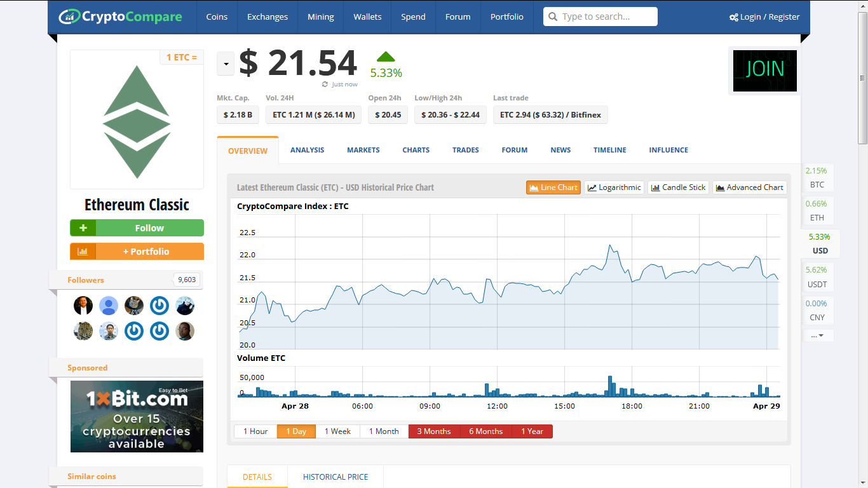The image size is (868, 488).
Task: Click the JOIN advertisement banner
Action: [x=764, y=70]
